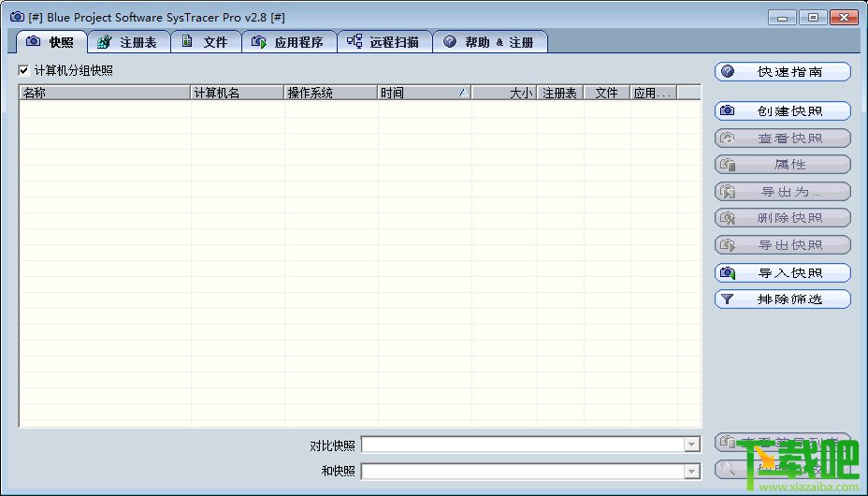This screenshot has height=496, width=868.
Task: Click the funnel icon on 排除筛选
Action: (728, 299)
